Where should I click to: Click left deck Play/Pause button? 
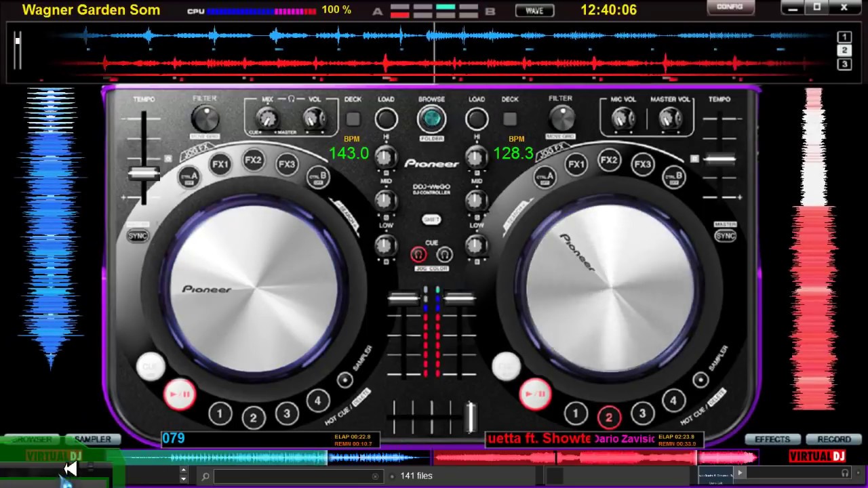180,394
